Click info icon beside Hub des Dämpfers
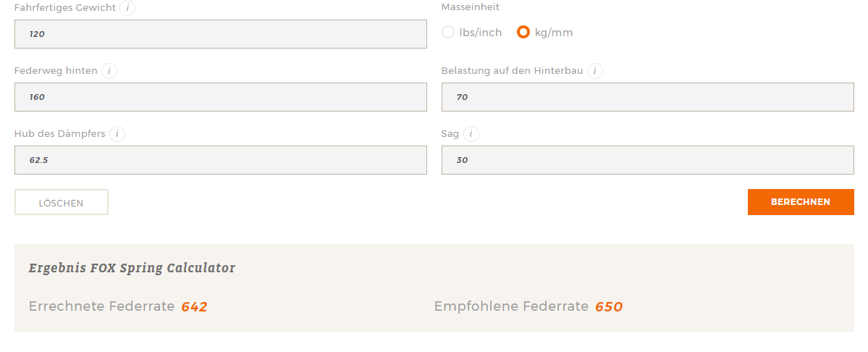This screenshot has width=868, height=352. pos(117,134)
